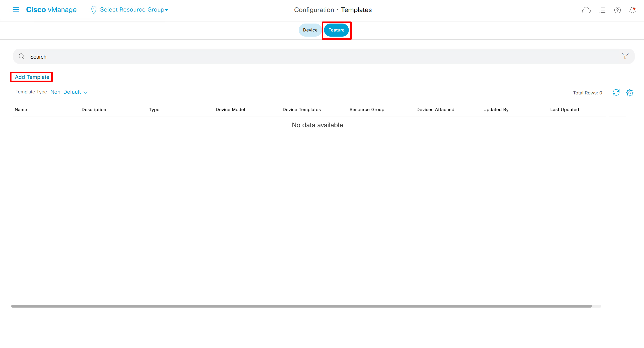This screenshot has width=644, height=348.
Task: Sort by the Name column header
Action: (x=21, y=110)
